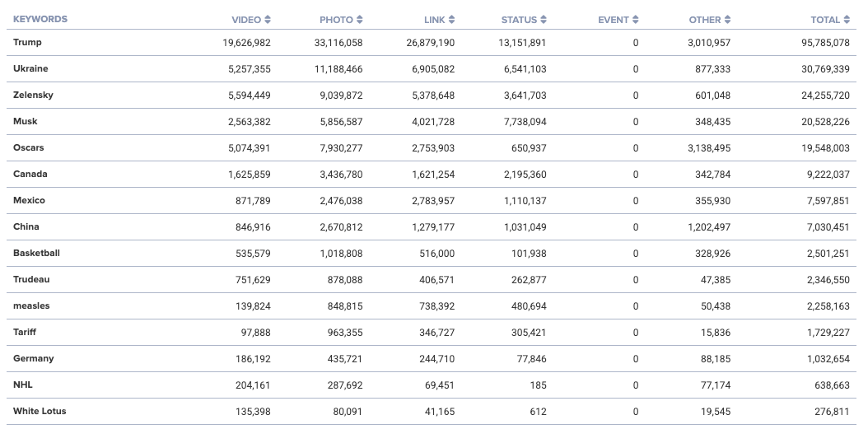868x429 pixels.
Task: Click the STATUS column header text
Action: (519, 20)
